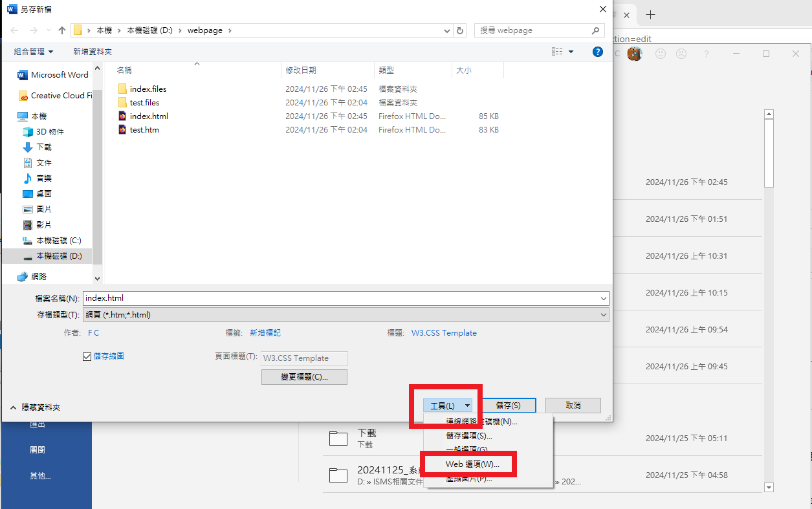Click the Back navigation arrow icon
The image size is (812, 509).
[15, 30]
